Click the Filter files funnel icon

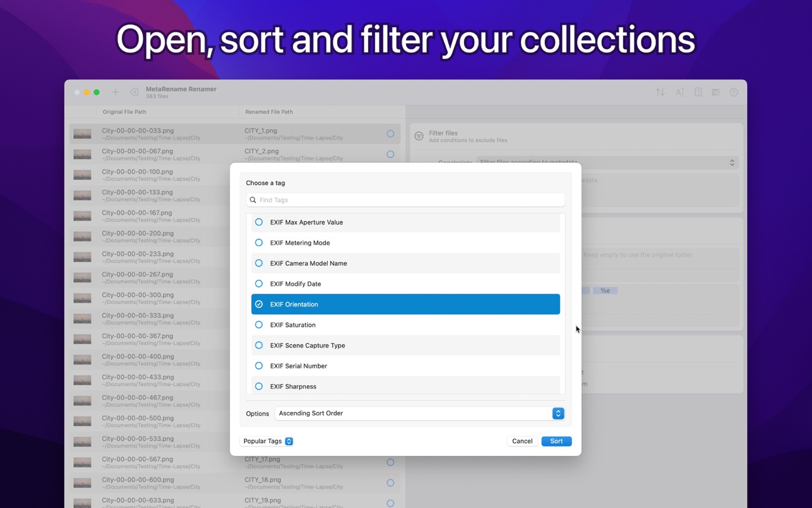coord(419,136)
